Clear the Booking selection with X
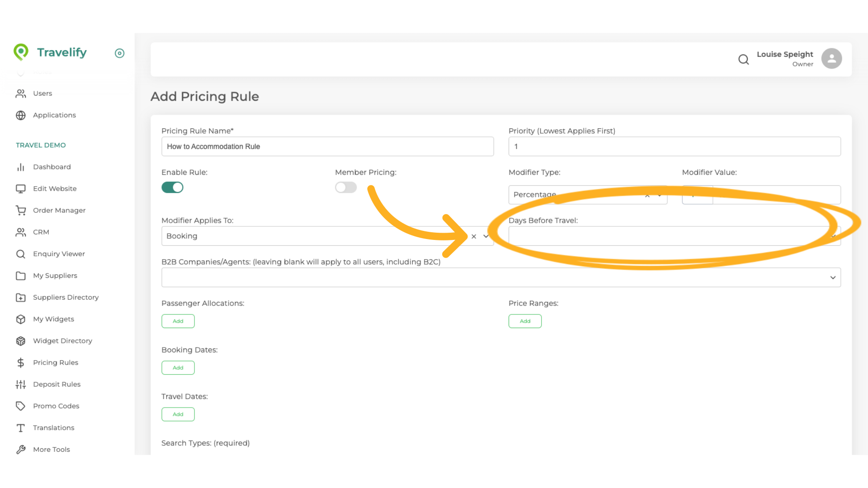The height and width of the screenshot is (488, 868). pos(474,236)
